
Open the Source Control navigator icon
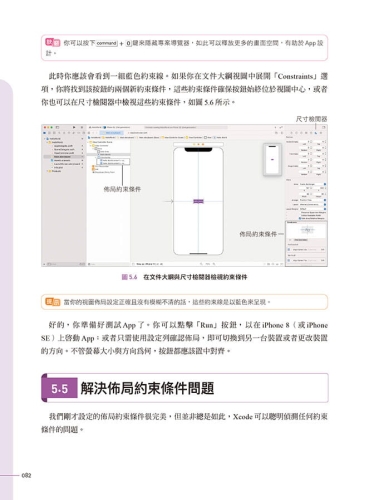coord(50,133)
